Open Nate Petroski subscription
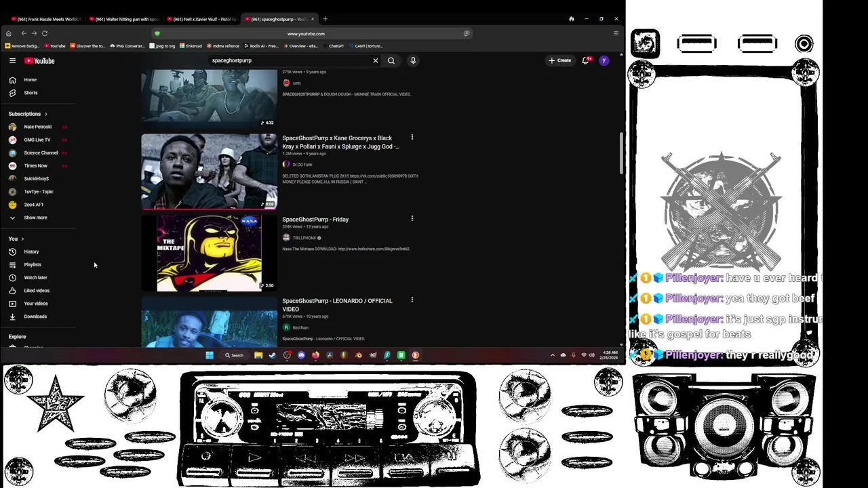The height and width of the screenshot is (488, 868). pyautogui.click(x=37, y=127)
